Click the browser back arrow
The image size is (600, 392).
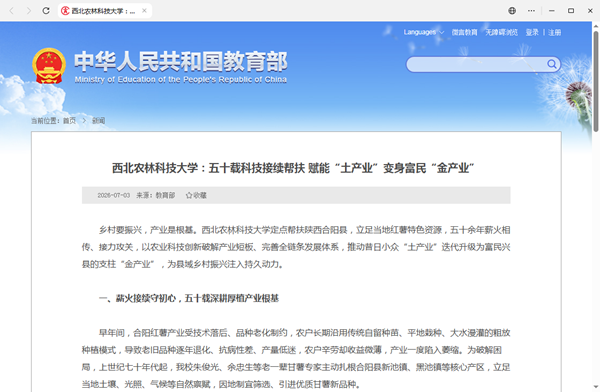tap(11, 11)
